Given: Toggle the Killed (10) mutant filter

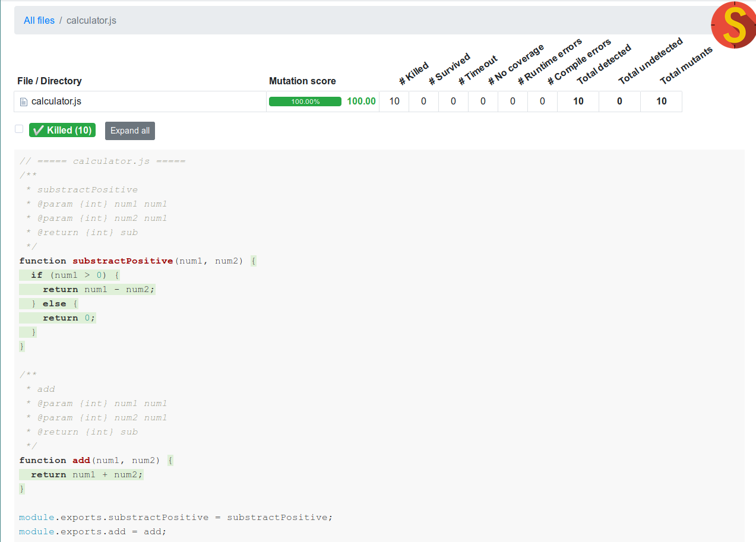Looking at the screenshot, I should click(x=62, y=130).
